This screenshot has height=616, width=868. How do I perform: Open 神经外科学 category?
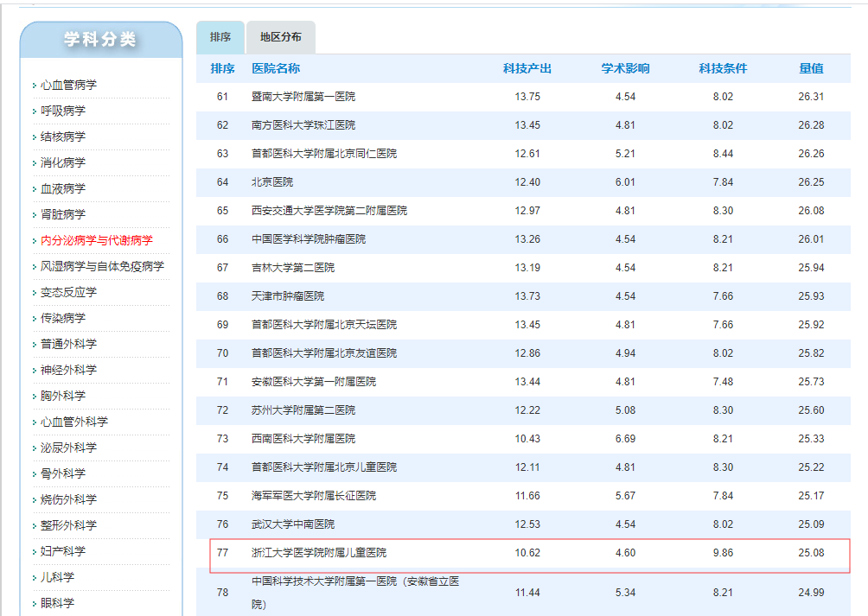tap(68, 370)
